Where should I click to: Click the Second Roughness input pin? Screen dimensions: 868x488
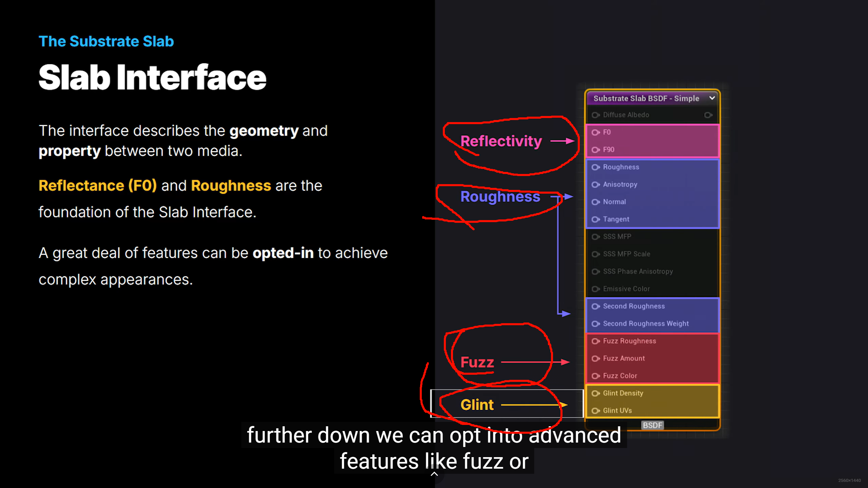(595, 306)
